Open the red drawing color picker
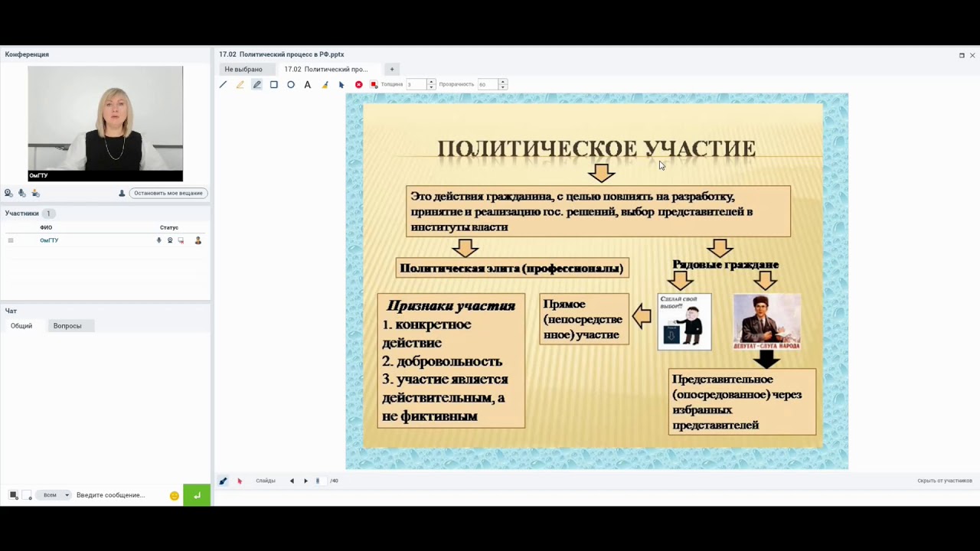 tap(374, 85)
